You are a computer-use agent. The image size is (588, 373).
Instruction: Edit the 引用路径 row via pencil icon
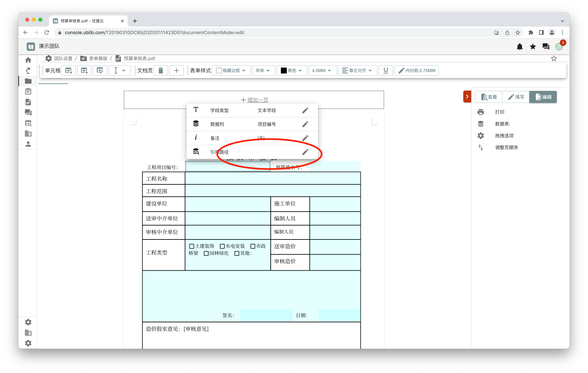(x=305, y=152)
